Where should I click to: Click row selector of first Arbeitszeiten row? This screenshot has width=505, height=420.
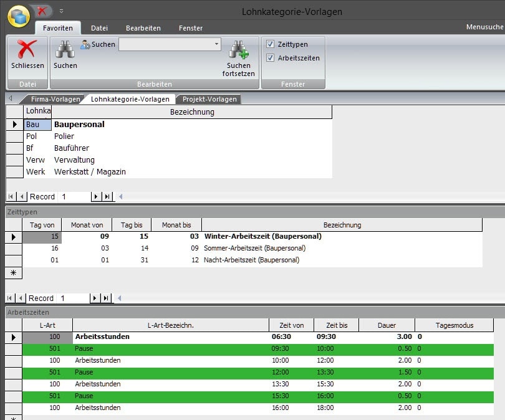tap(14, 337)
